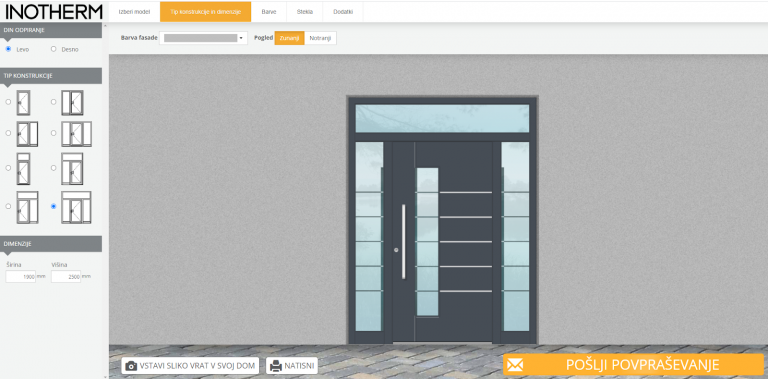
Task: Select the Desno opening radio button
Action: click(x=54, y=48)
